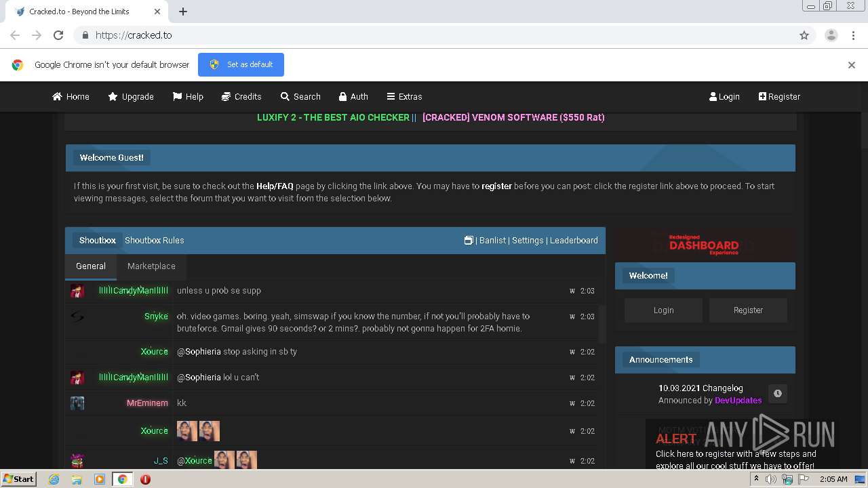
Task: Click the register link in welcome text
Action: click(x=496, y=186)
